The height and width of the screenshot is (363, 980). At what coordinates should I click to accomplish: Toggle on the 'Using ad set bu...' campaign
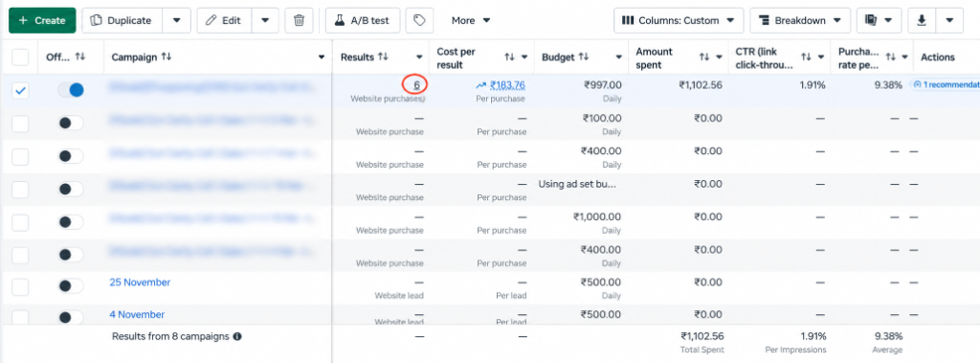[71, 189]
